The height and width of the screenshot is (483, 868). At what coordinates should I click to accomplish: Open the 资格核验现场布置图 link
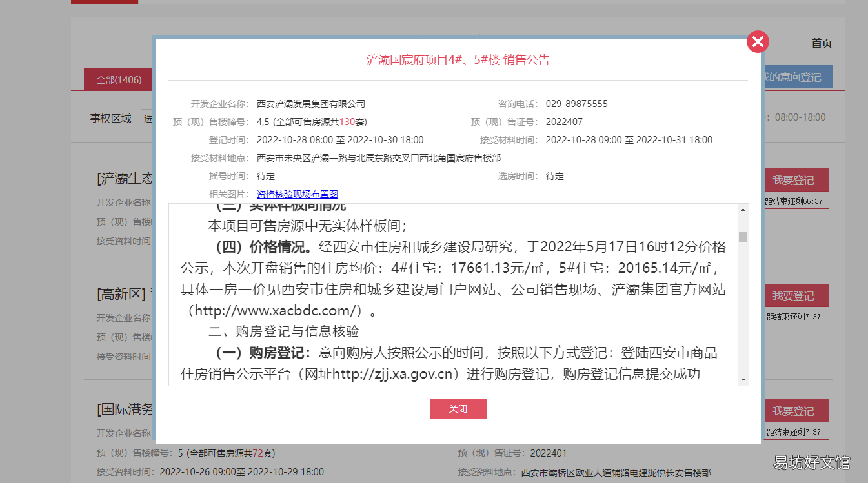pyautogui.click(x=298, y=194)
